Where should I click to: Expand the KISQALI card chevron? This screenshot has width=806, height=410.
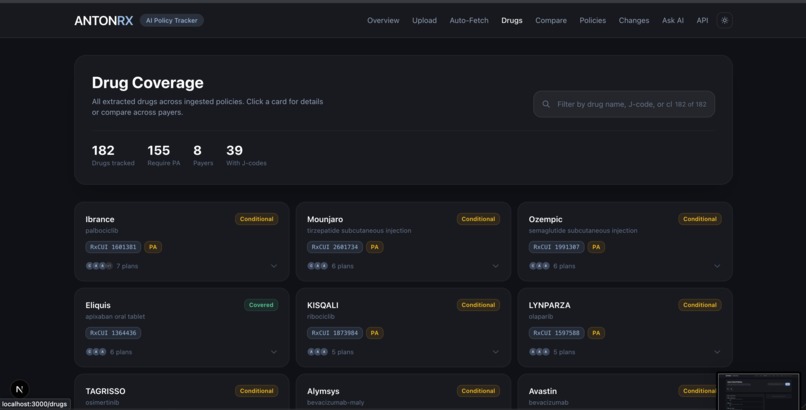click(495, 352)
